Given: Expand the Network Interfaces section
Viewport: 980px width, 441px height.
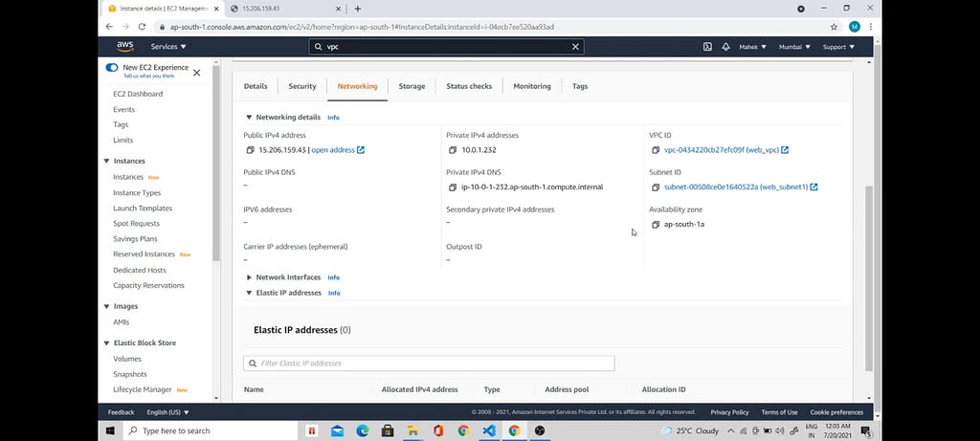Looking at the screenshot, I should point(249,277).
